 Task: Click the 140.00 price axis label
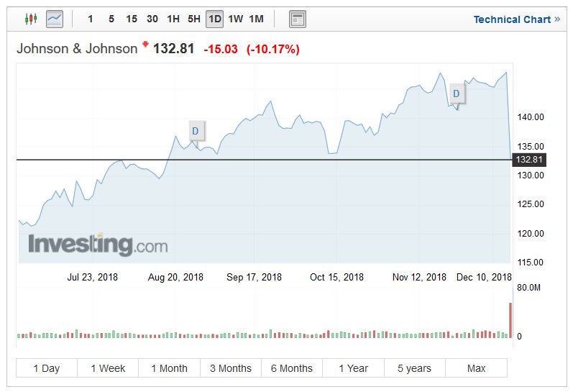click(x=531, y=117)
